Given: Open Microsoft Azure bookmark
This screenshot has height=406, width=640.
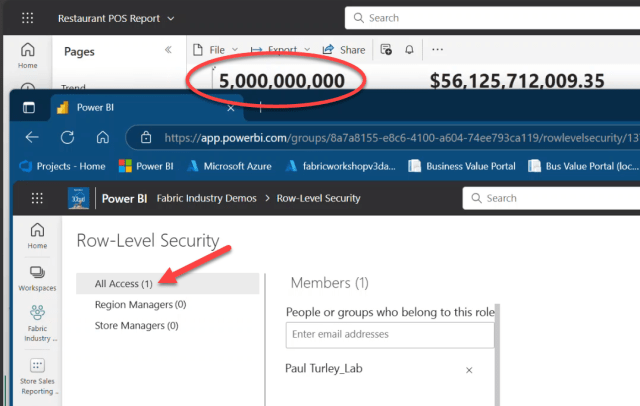Looking at the screenshot, I should click(229, 166).
